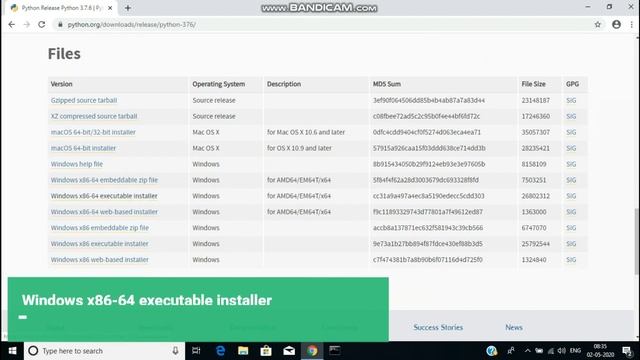This screenshot has width=640, height=360.
Task: Download XZ compressed source tarball
Action: [94, 116]
